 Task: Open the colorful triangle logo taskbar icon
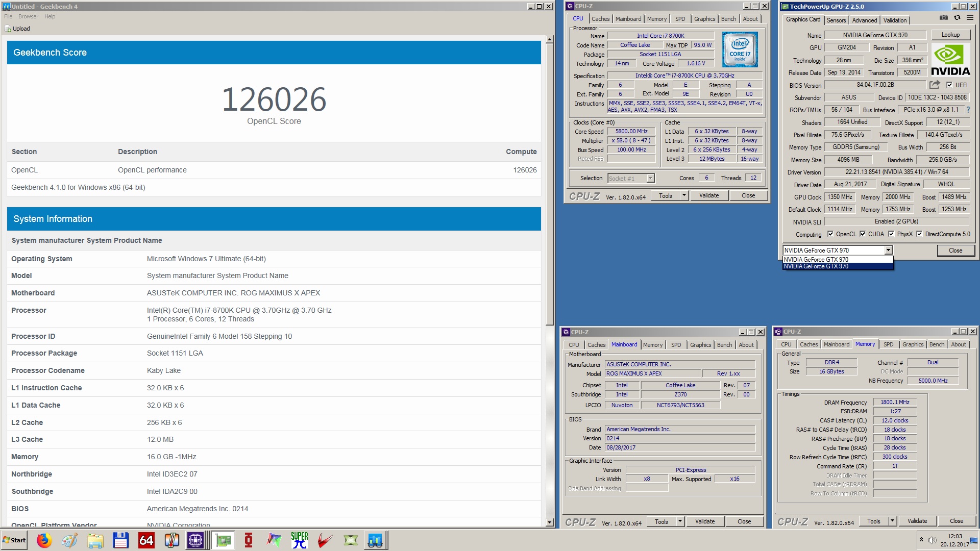pos(274,540)
